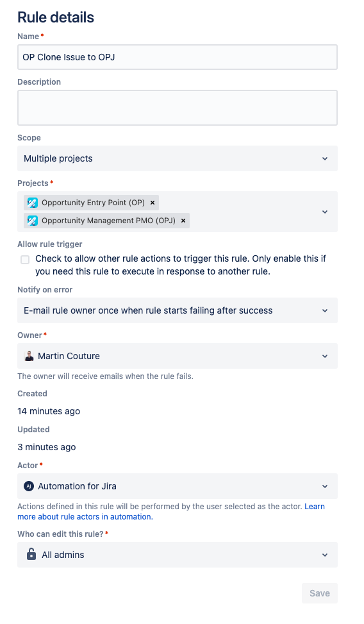This screenshot has height=624, width=364.
Task: Enable the Allow rule trigger checkbox
Action: point(25,260)
